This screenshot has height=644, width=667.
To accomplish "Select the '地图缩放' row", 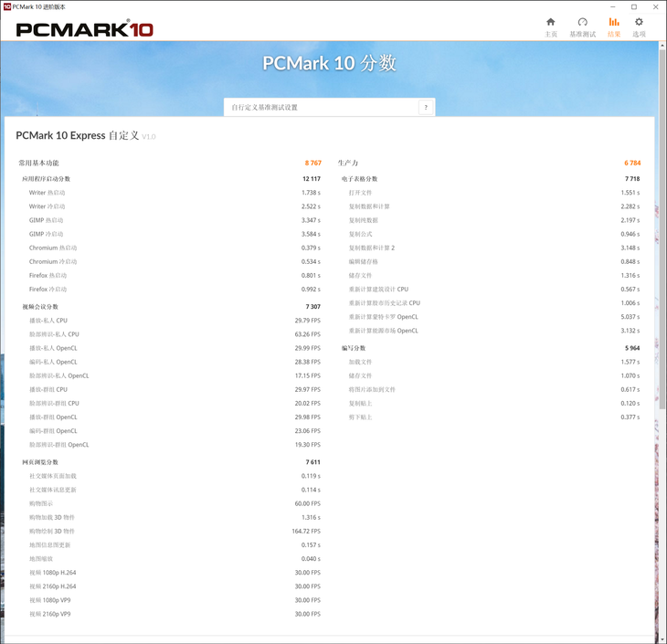I will [175, 559].
